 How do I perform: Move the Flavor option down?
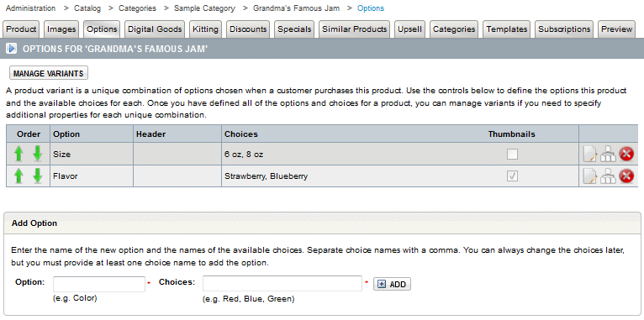pyautogui.click(x=38, y=176)
